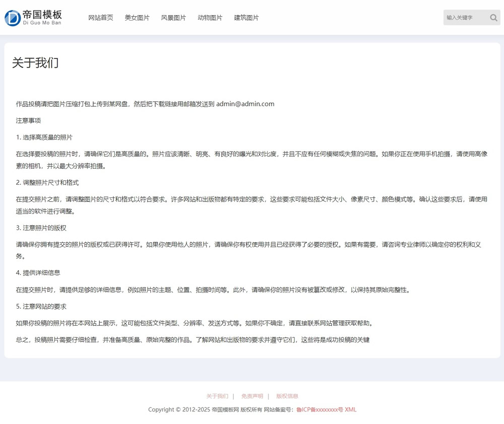The width and height of the screenshot is (504, 424).
Task: Click the 鲁ICP备 registration number link
Action: point(320,410)
